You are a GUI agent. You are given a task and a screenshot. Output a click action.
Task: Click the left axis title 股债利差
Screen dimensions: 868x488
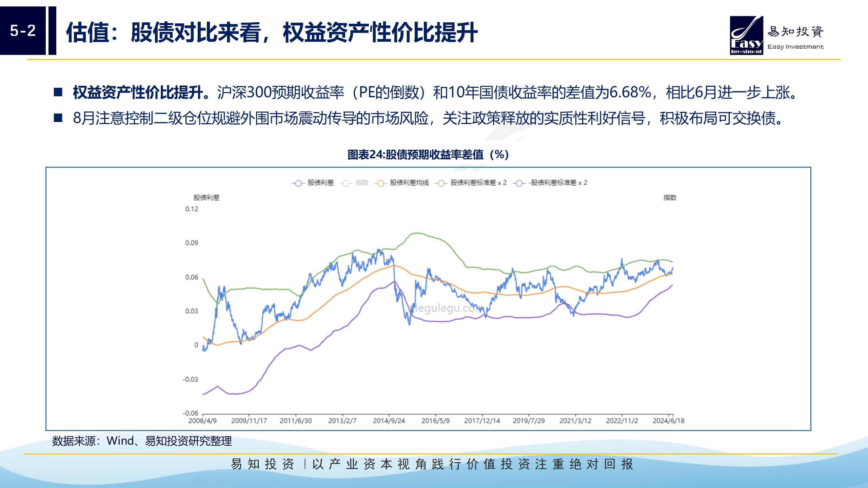[x=206, y=198]
